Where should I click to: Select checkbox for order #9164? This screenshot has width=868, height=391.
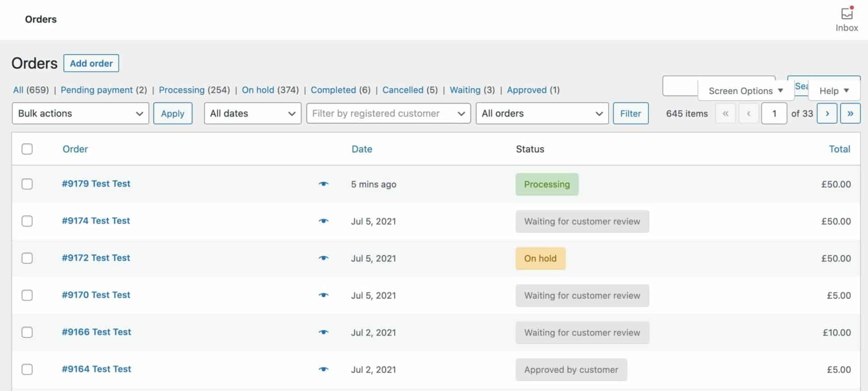coord(27,369)
